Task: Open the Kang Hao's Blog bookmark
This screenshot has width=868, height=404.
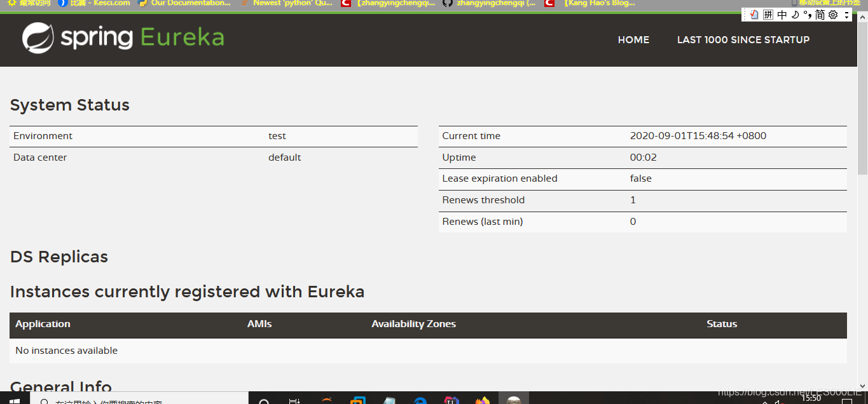Action: 590,3
